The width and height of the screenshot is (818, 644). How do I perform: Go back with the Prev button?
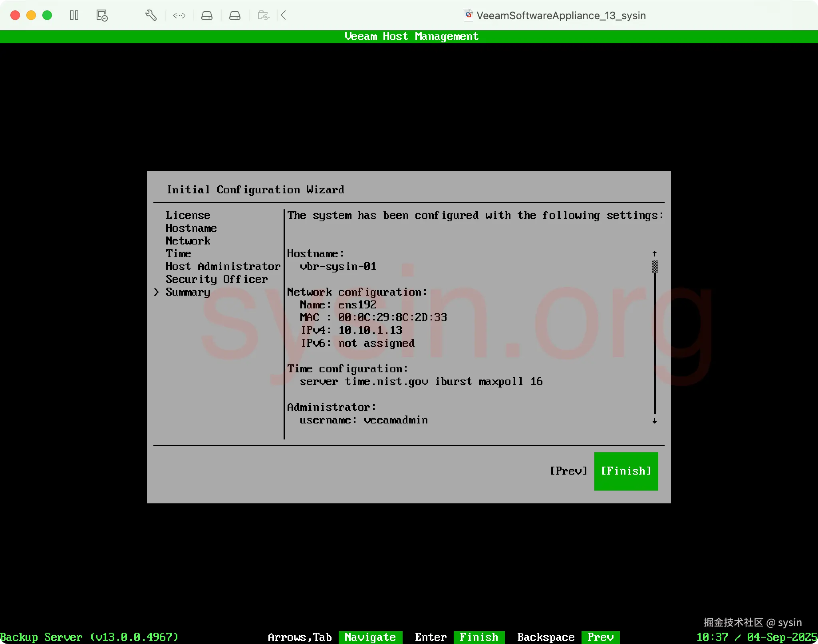tap(569, 471)
